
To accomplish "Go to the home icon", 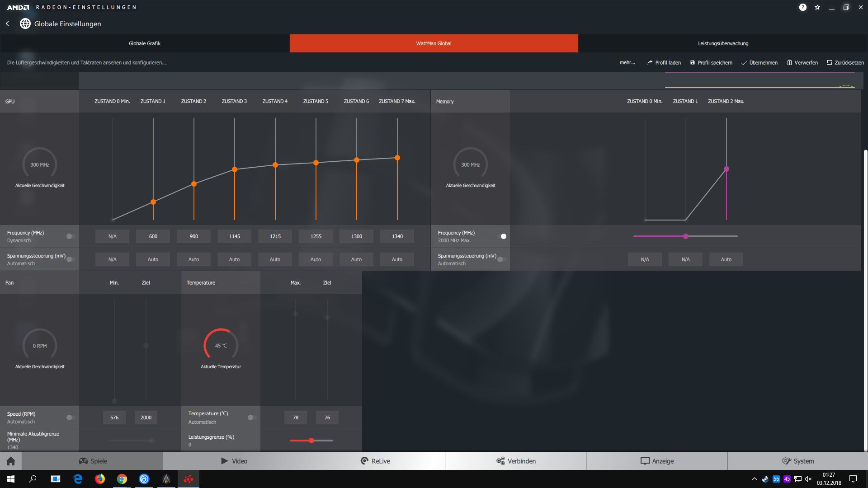I will (x=11, y=461).
